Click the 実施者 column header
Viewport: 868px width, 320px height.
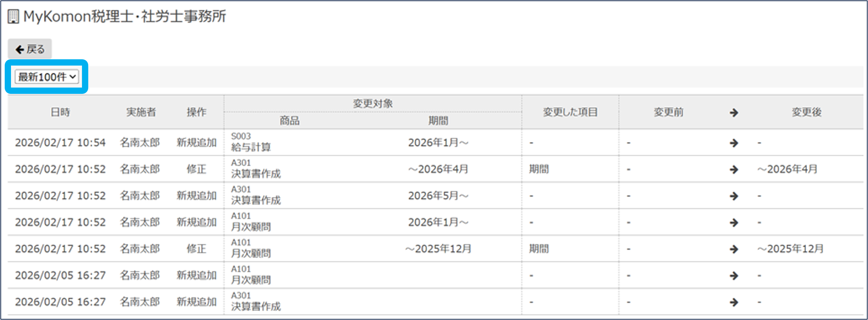tap(141, 112)
